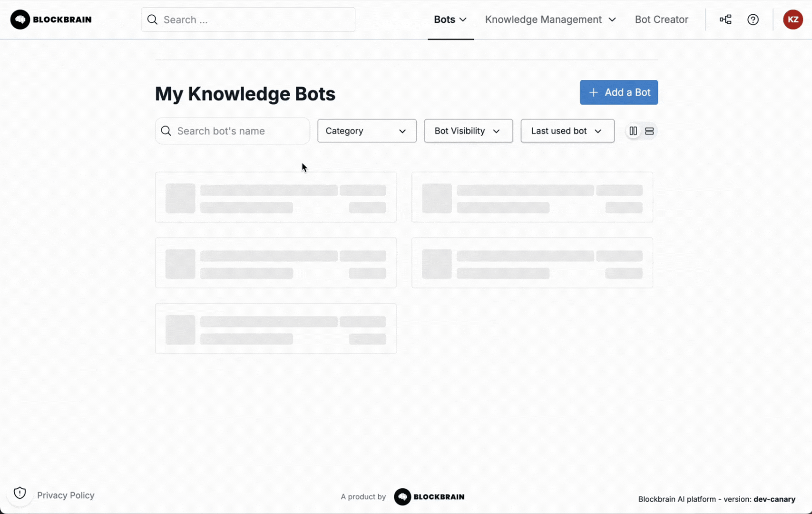
Task: Open the workflow diagram icon in header
Action: click(x=725, y=20)
